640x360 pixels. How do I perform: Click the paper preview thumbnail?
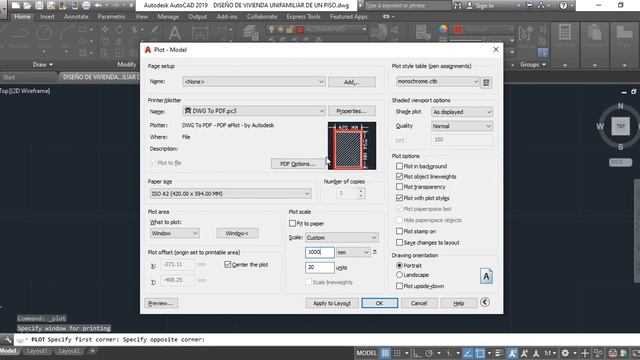(351, 146)
